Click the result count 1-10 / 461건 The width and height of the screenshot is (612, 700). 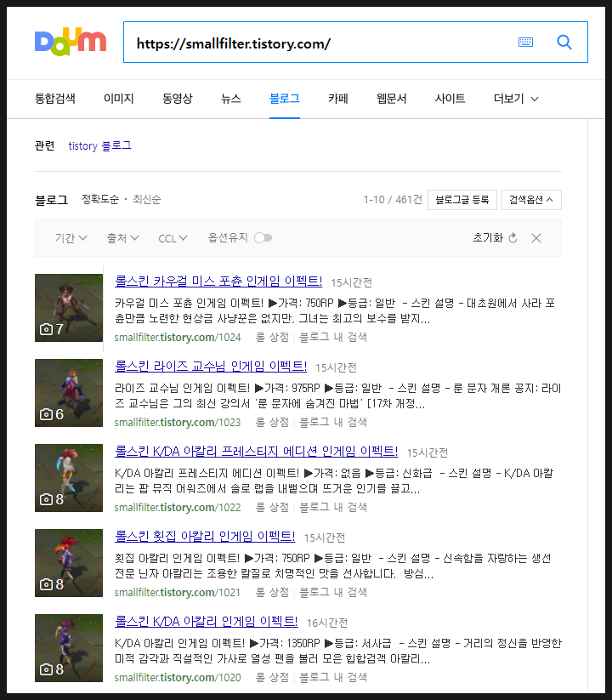point(393,200)
